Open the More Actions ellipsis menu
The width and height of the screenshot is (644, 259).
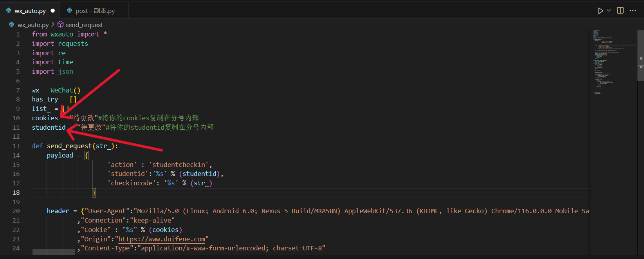[x=633, y=11]
